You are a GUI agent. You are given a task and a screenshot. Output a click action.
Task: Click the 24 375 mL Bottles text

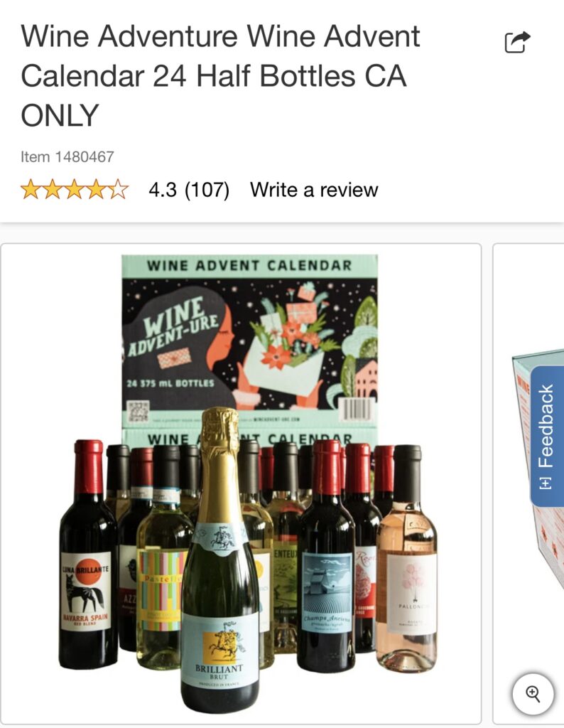point(170,383)
